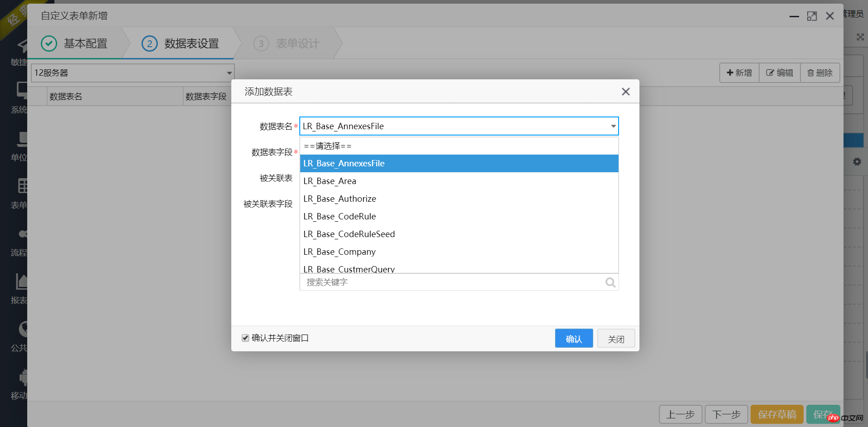Click the gear settings icon on the right
This screenshot has width=868, height=427.
(857, 161)
